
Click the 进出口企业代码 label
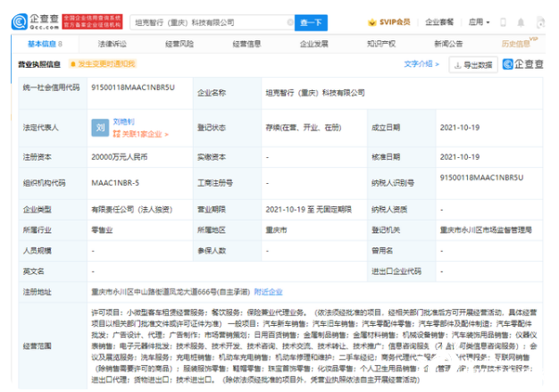pyautogui.click(x=396, y=271)
